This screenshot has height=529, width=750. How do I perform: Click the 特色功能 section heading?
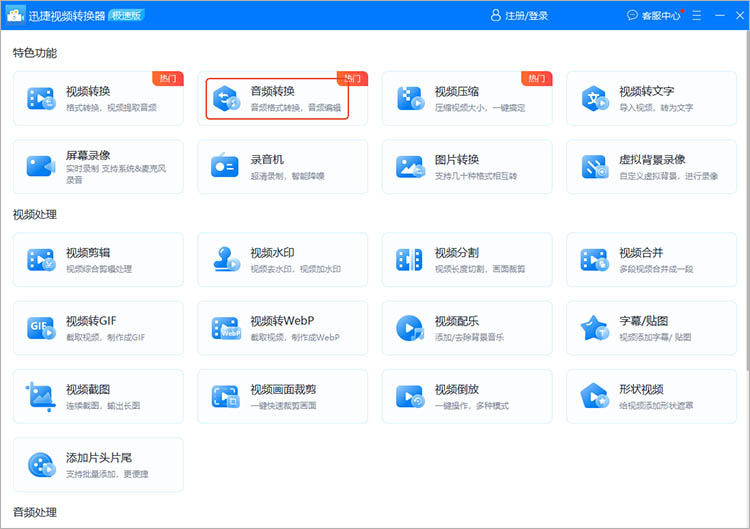[34, 53]
